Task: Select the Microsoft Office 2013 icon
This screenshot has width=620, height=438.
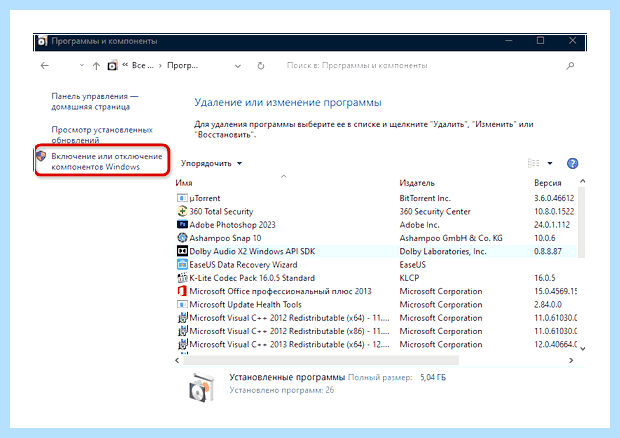Action: (x=182, y=291)
